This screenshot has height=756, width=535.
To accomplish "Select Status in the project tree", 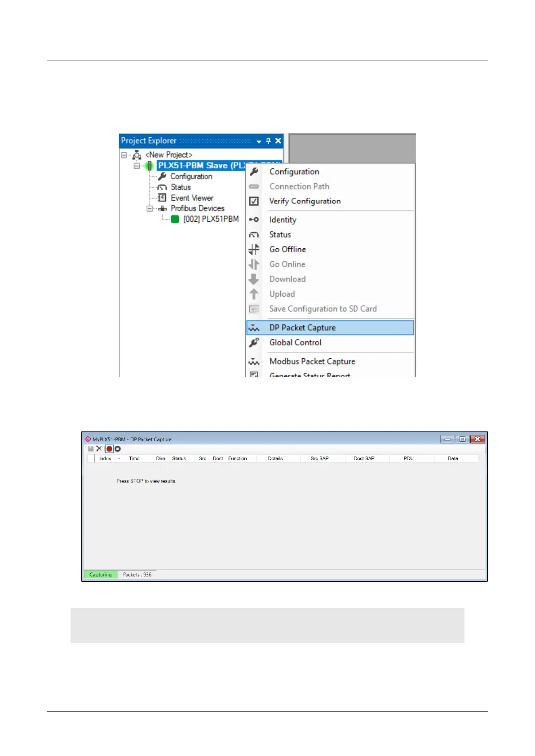I will pos(181,187).
